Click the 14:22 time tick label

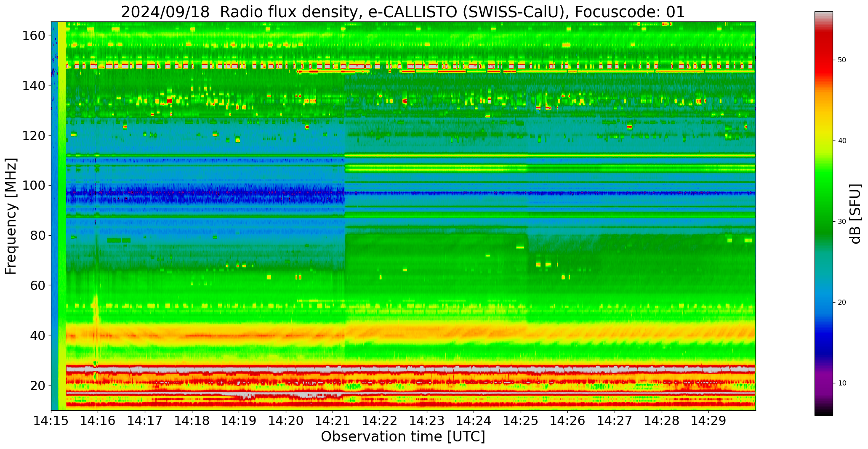380,421
